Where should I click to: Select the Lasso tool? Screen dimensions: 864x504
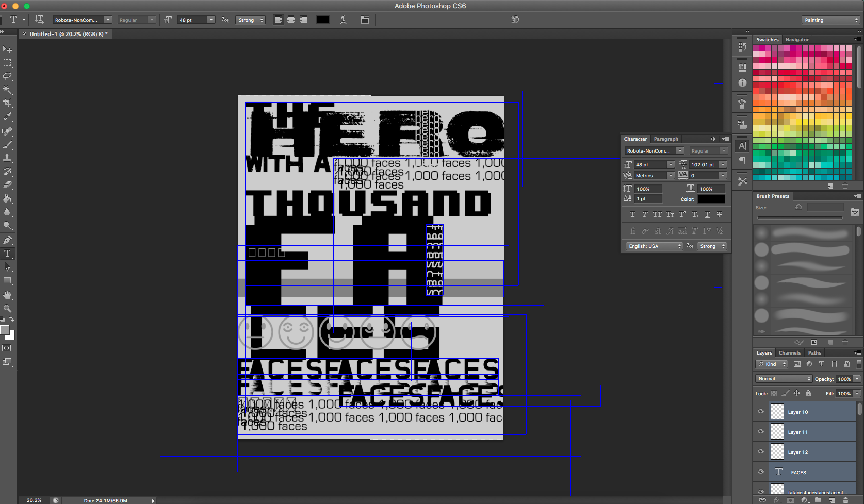tap(7, 76)
